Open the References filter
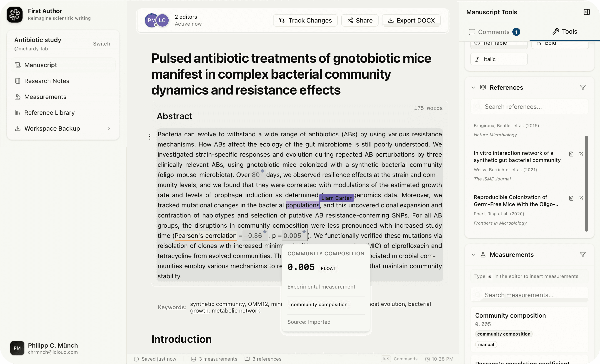 [583, 87]
